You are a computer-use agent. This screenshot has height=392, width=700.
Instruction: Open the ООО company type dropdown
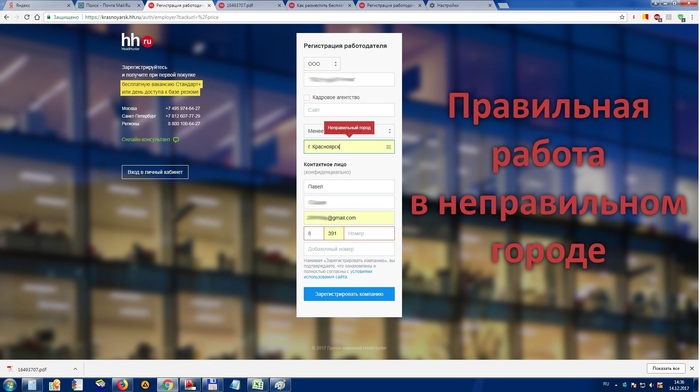[322, 64]
